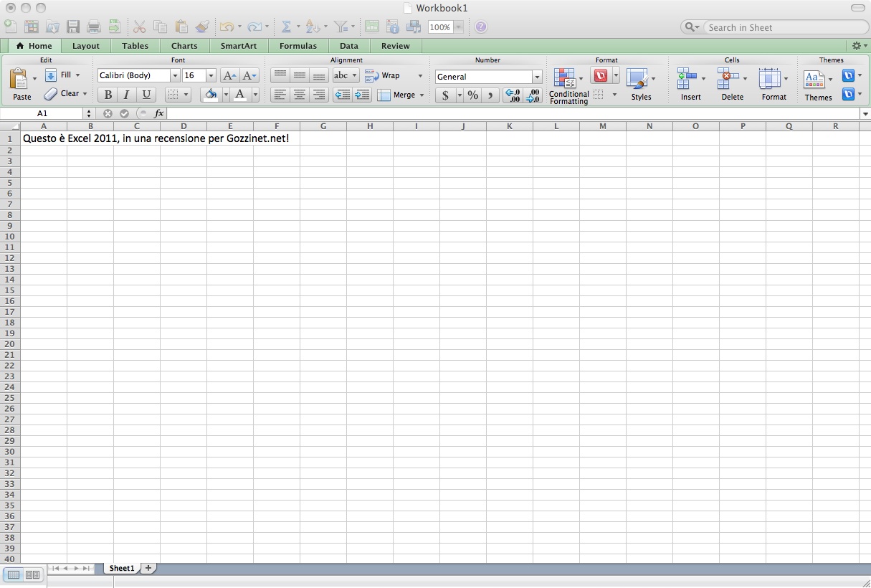Image resolution: width=871 pixels, height=588 pixels.
Task: Click the font color A button
Action: [240, 95]
